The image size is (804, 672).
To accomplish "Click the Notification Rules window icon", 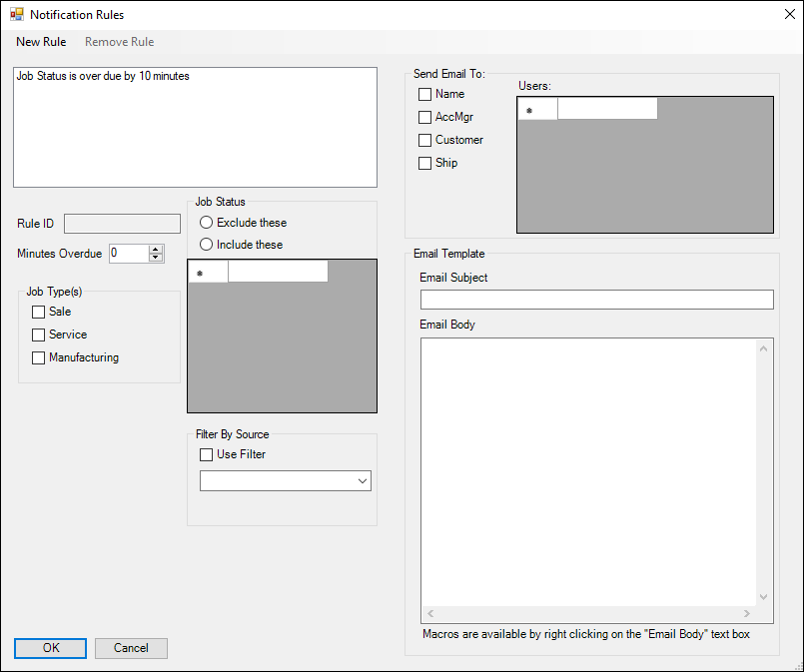I will point(16,16).
